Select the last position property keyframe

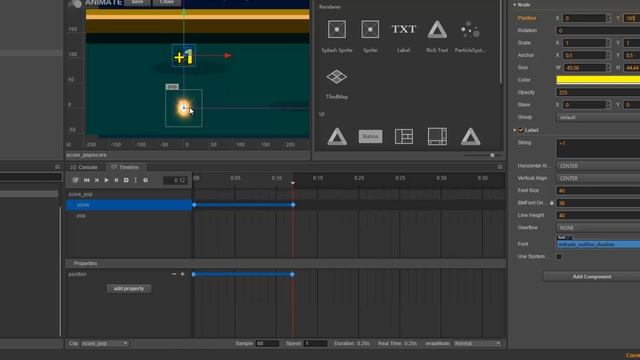(x=292, y=274)
